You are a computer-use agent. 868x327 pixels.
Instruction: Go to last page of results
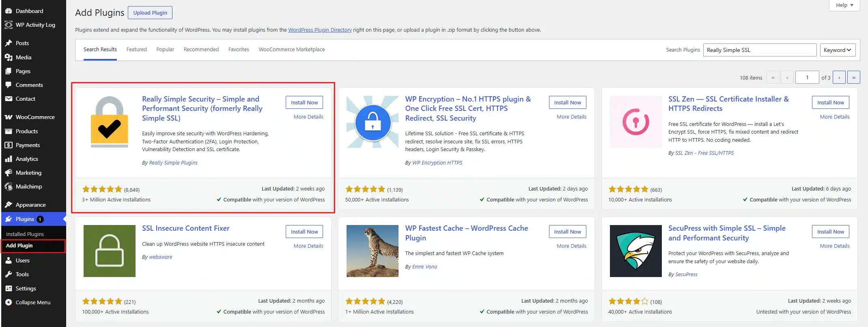tap(854, 77)
